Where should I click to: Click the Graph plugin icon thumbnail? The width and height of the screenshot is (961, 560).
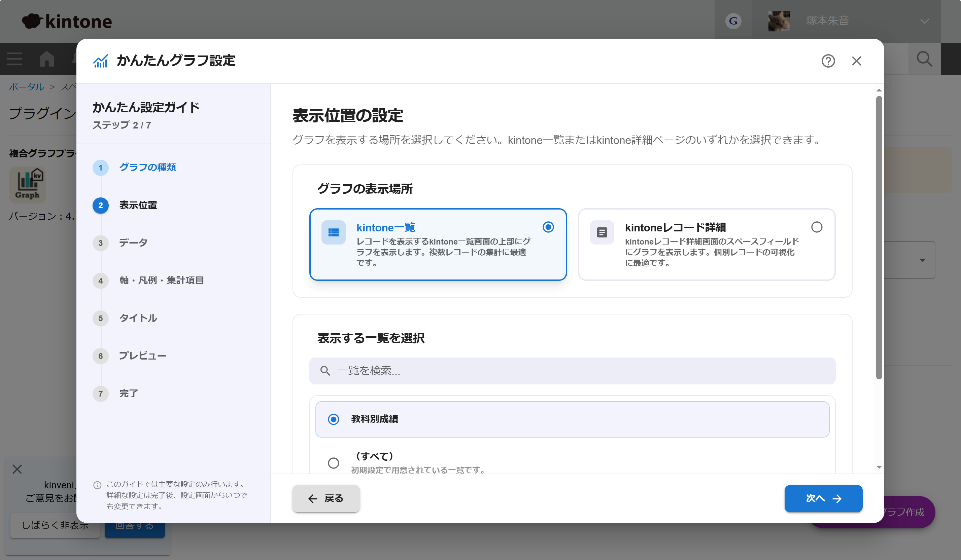click(x=28, y=185)
